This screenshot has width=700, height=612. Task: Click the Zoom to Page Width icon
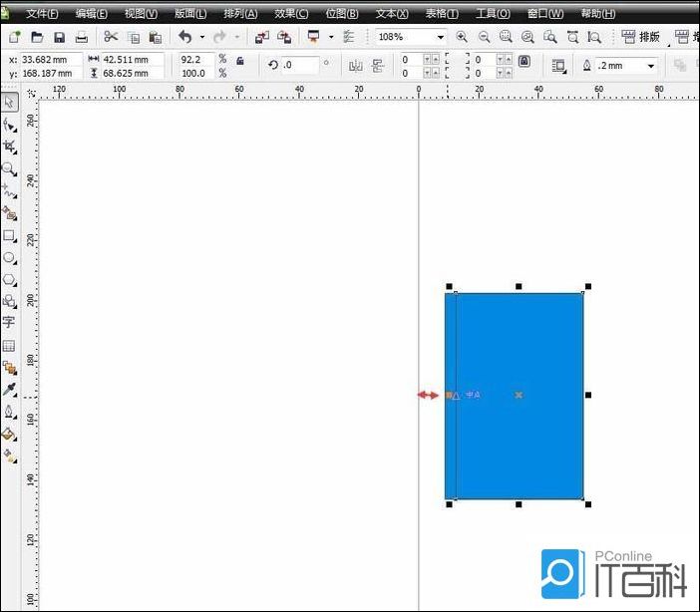pos(572,37)
